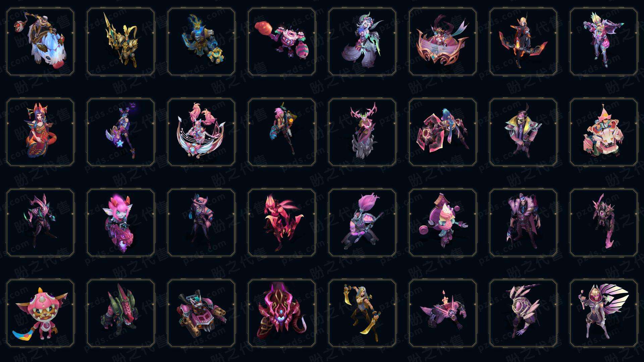This screenshot has height=362, width=644.
Task: Select the crimson tentacled void monster skin
Action: 282,313
